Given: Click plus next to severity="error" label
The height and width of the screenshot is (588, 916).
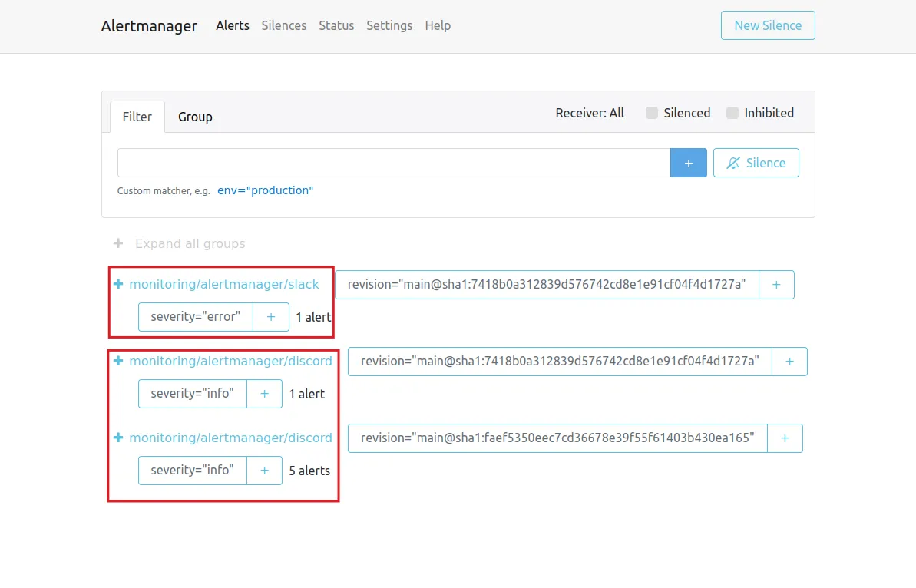Looking at the screenshot, I should tap(270, 316).
